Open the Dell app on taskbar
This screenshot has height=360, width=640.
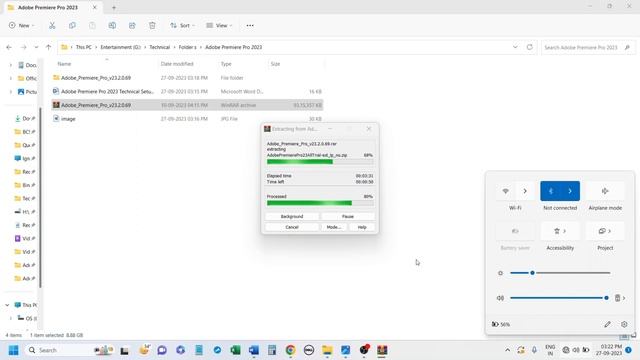(309, 350)
